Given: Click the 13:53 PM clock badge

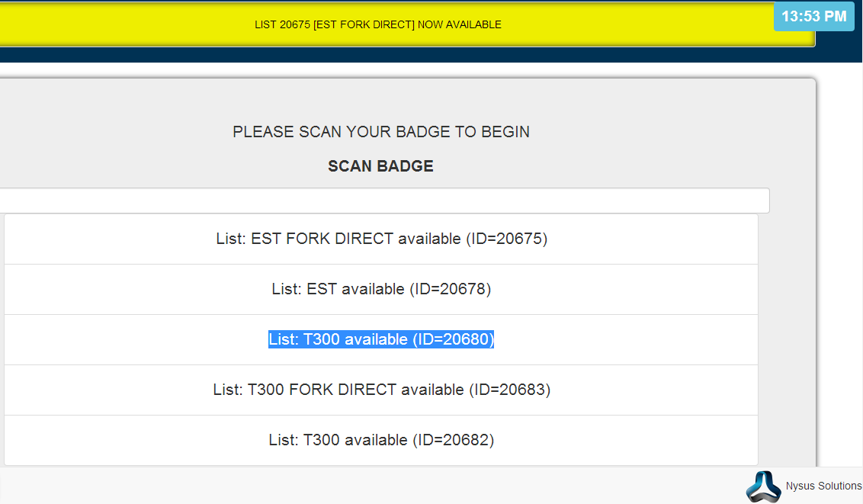Looking at the screenshot, I should [813, 16].
